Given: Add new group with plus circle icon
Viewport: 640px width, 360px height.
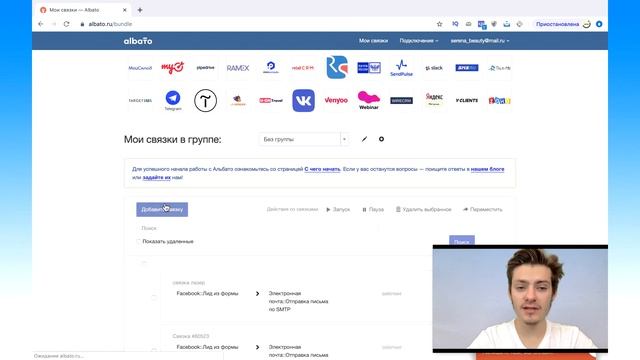Looking at the screenshot, I should [381, 139].
